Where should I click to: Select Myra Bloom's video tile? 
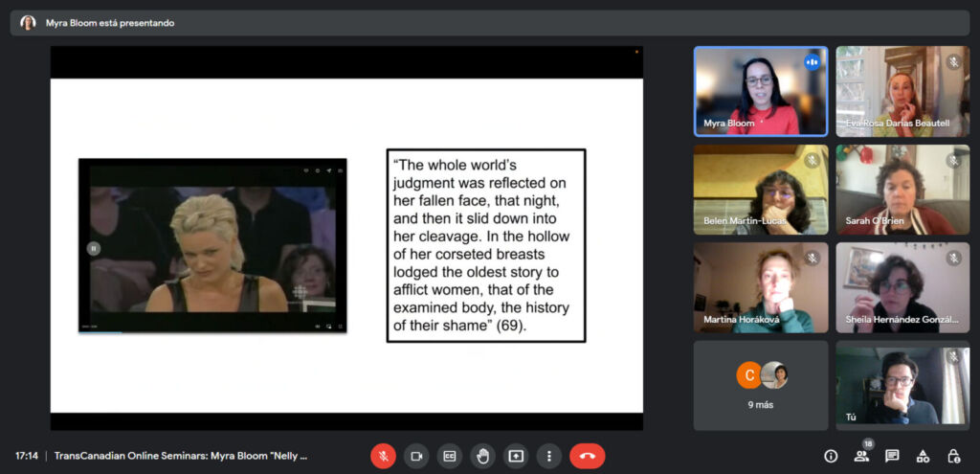761,91
